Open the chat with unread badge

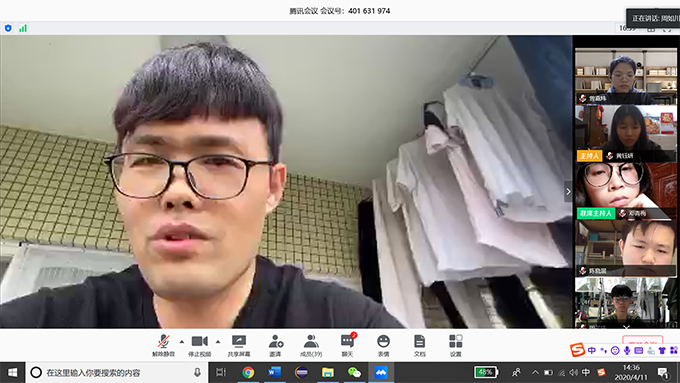348,346
